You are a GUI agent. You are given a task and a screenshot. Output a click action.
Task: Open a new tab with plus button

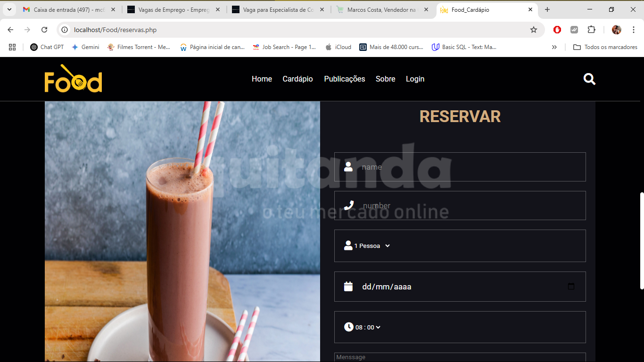547,9
